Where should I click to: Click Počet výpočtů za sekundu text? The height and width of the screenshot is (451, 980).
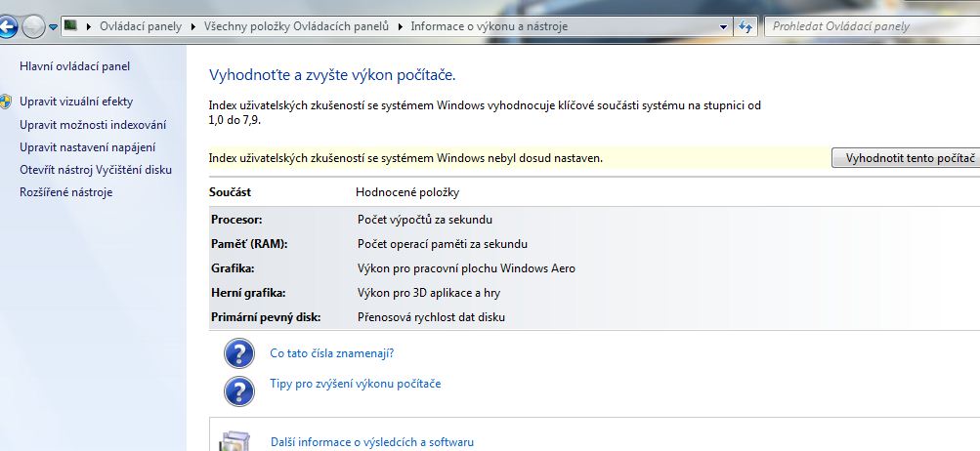(425, 220)
